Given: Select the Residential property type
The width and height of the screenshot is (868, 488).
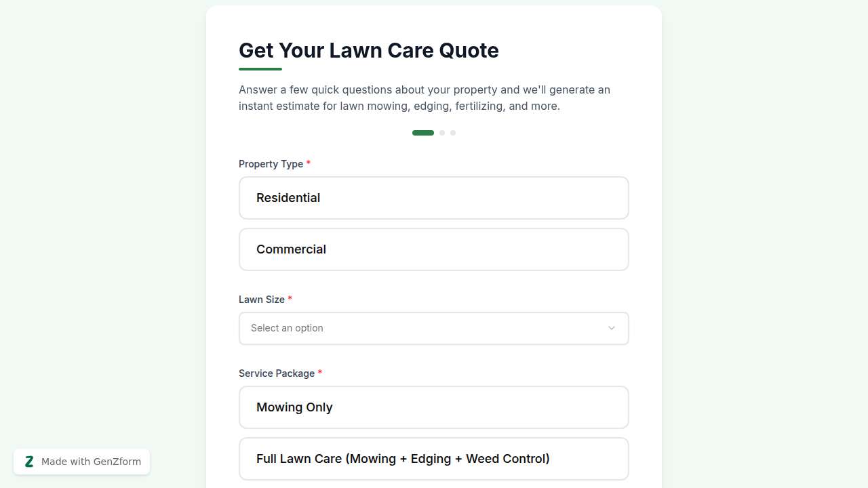Looking at the screenshot, I should coord(434,198).
